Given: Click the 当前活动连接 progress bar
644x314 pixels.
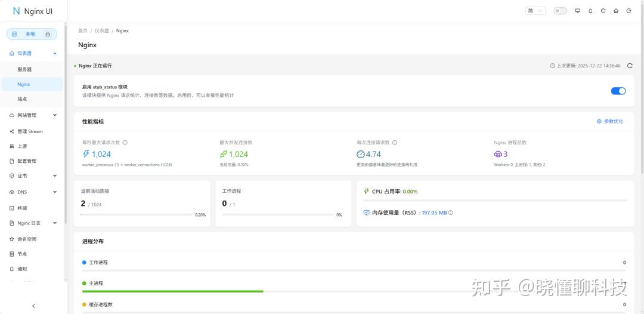Looking at the screenshot, I should pos(137,214).
